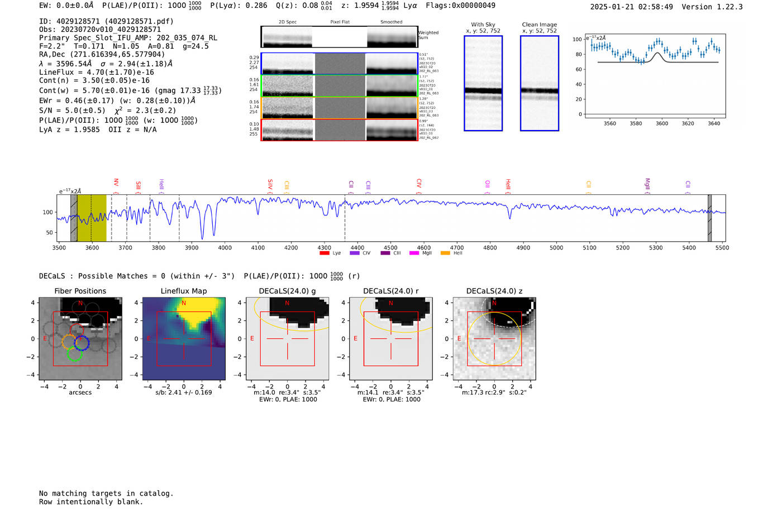The width and height of the screenshot is (782, 532).
Task: Click the 'Flags:0x00000049' header text
Action: pyautogui.click(x=460, y=6)
